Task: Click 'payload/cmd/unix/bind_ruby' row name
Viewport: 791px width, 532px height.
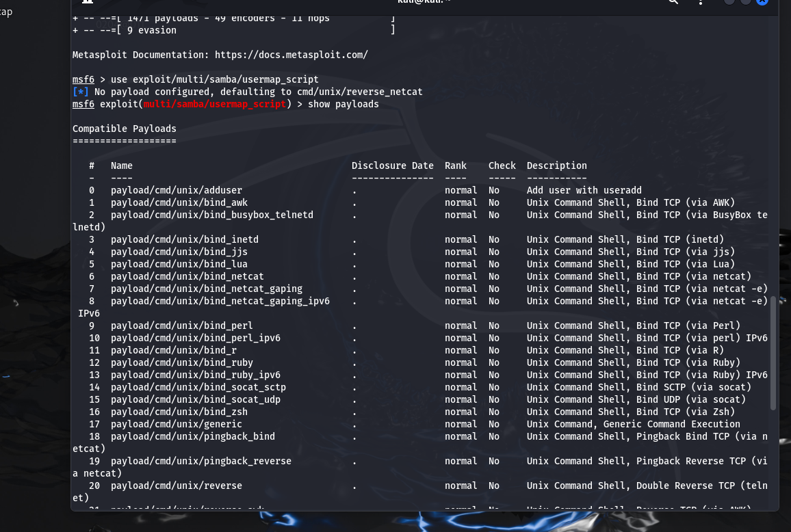Action: 181,362
